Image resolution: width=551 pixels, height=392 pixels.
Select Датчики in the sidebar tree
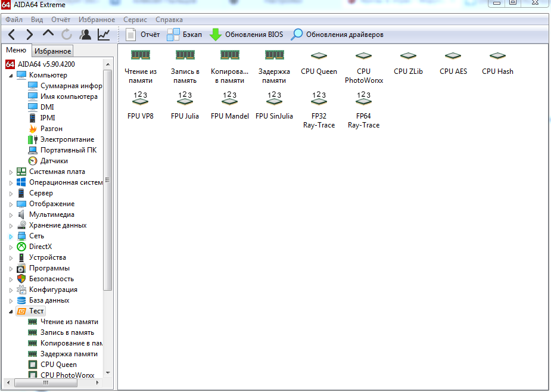click(54, 161)
